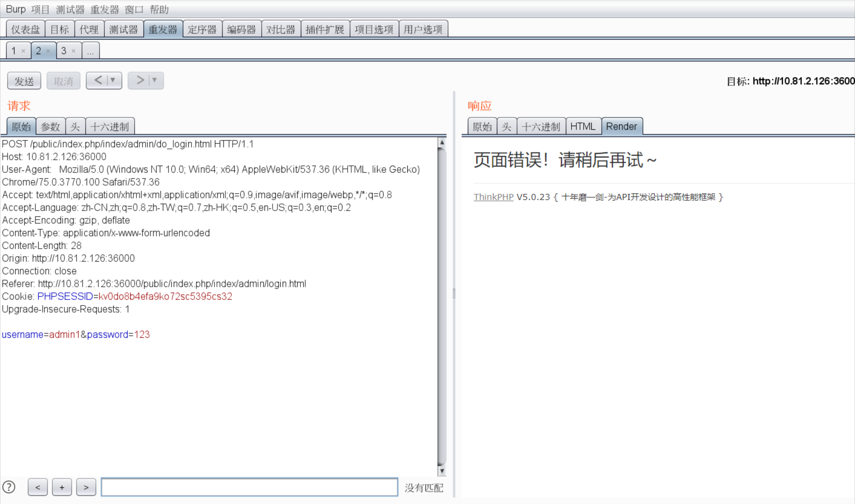855x504 pixels.
Task: Click the next match > button
Action: (86, 487)
